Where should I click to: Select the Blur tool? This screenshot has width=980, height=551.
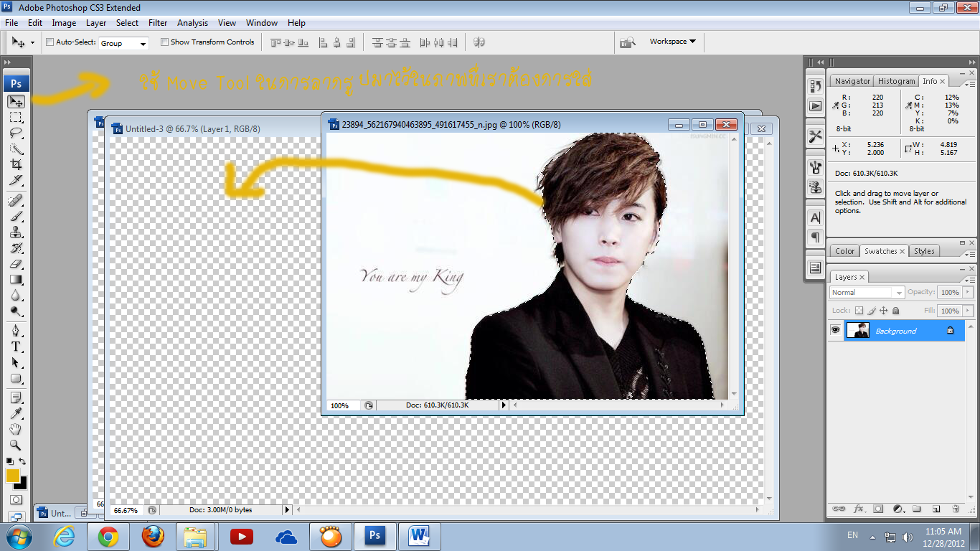coord(16,296)
